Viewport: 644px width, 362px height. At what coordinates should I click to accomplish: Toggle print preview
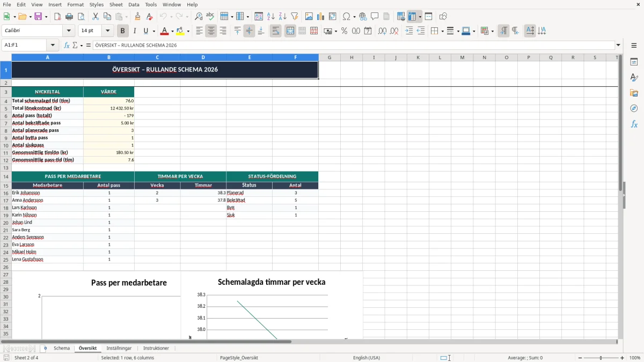coord(81,17)
